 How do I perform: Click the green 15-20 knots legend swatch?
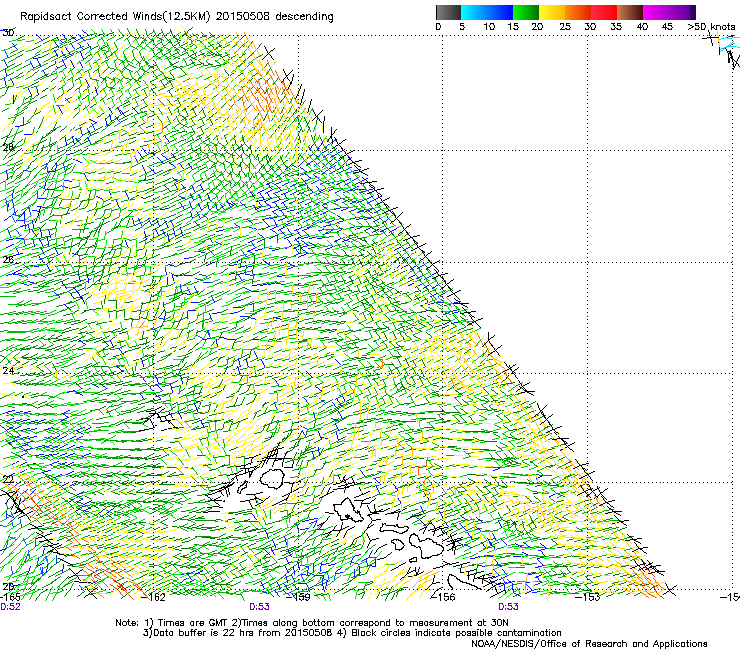pos(526,12)
